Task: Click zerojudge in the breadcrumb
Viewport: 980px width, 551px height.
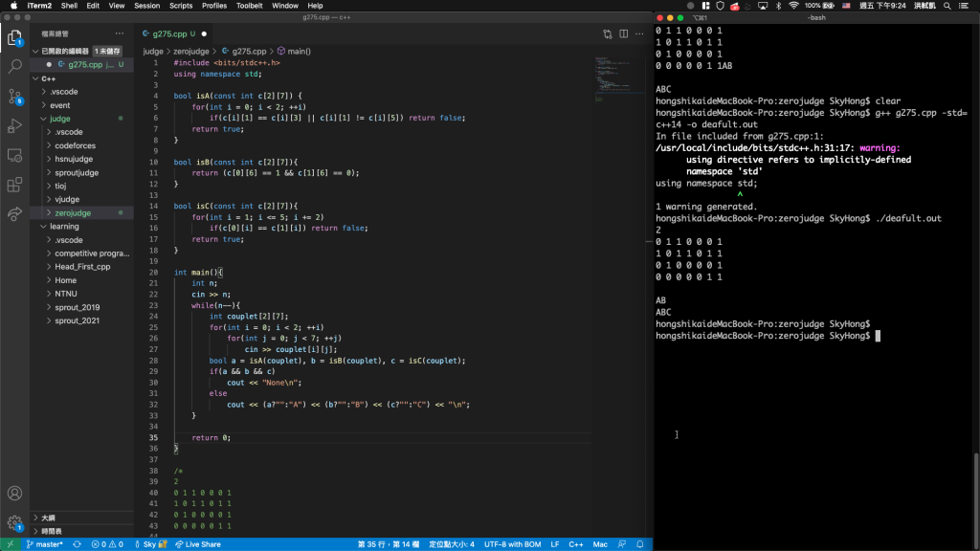Action: tap(190, 52)
